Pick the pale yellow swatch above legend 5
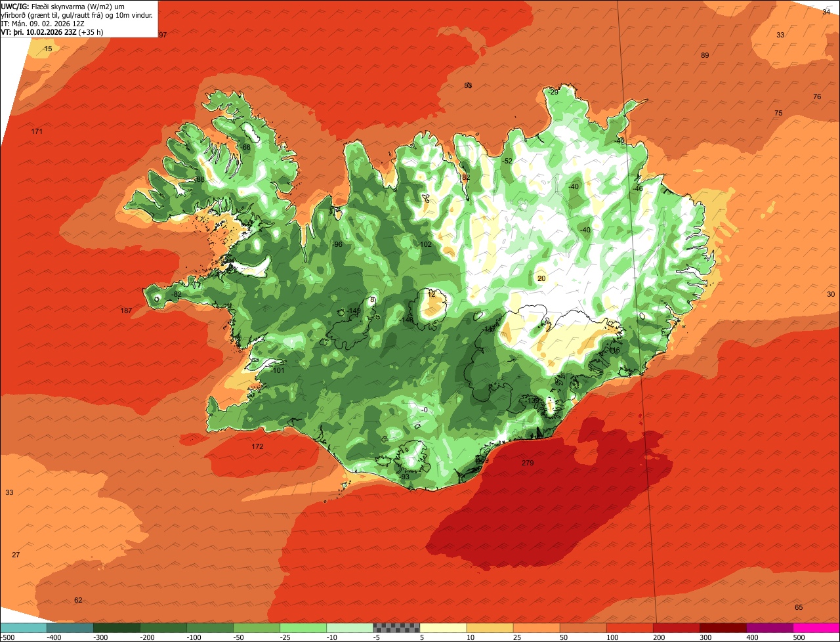 click(443, 628)
